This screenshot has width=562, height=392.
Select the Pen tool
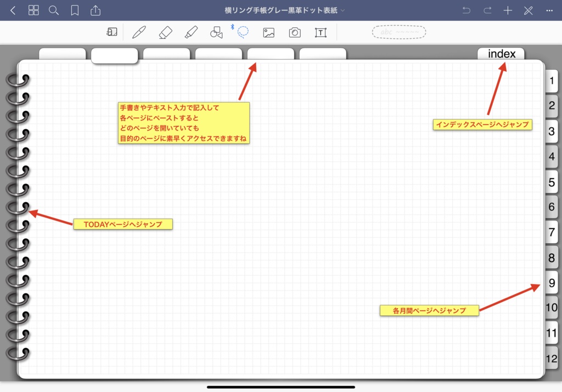[x=139, y=32]
